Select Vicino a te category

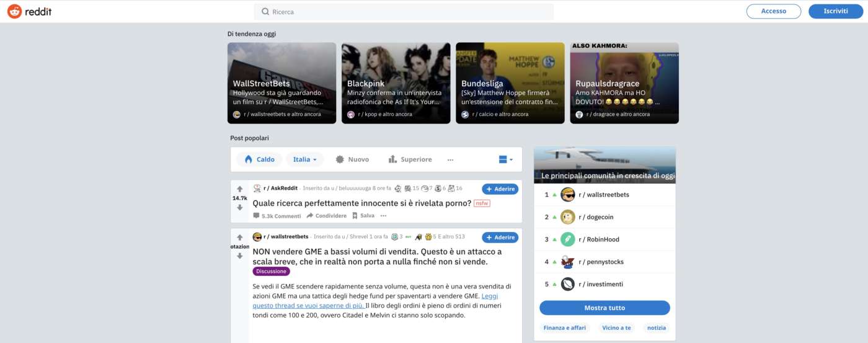[x=616, y=327]
